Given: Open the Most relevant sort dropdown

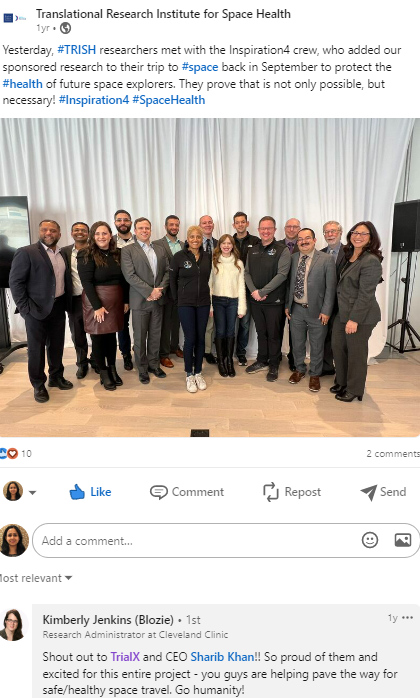Looking at the screenshot, I should [x=36, y=578].
